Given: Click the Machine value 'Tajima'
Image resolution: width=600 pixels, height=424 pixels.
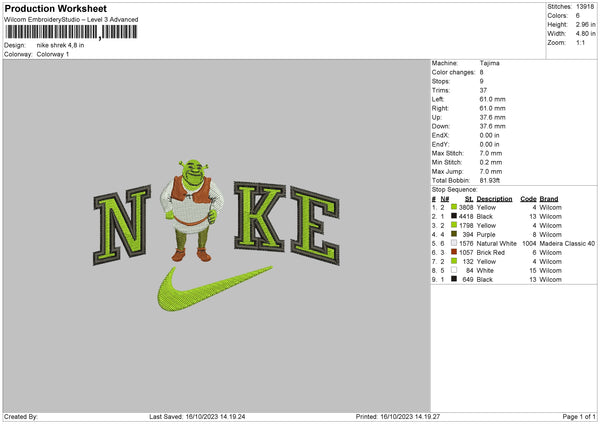Looking at the screenshot, I should pos(489,63).
